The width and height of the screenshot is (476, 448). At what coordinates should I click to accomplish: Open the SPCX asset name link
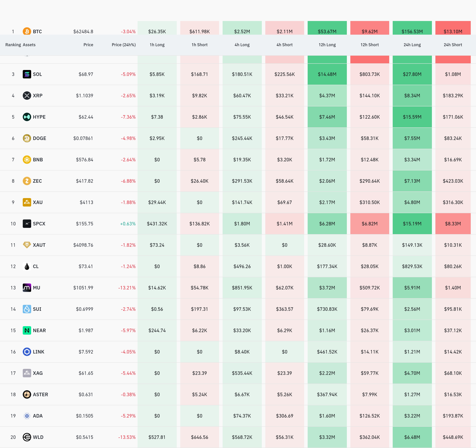click(x=39, y=224)
